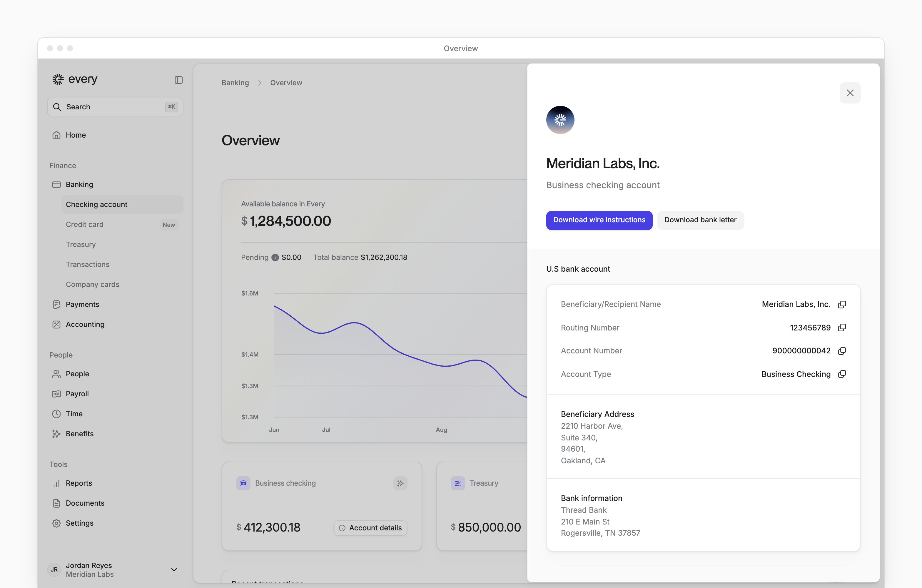Viewport: 922px width, 588px height.
Task: Click the Meridian Labs round avatar logo
Action: tap(560, 120)
